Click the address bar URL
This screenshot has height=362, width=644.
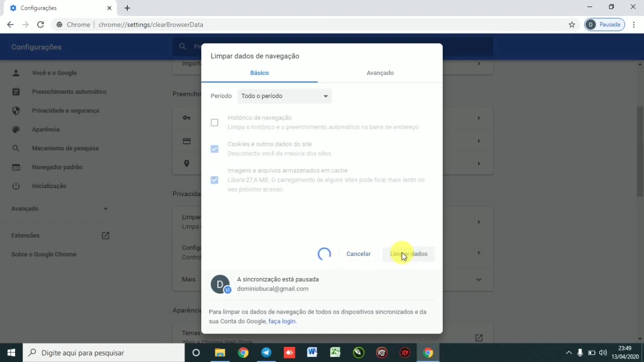151,25
